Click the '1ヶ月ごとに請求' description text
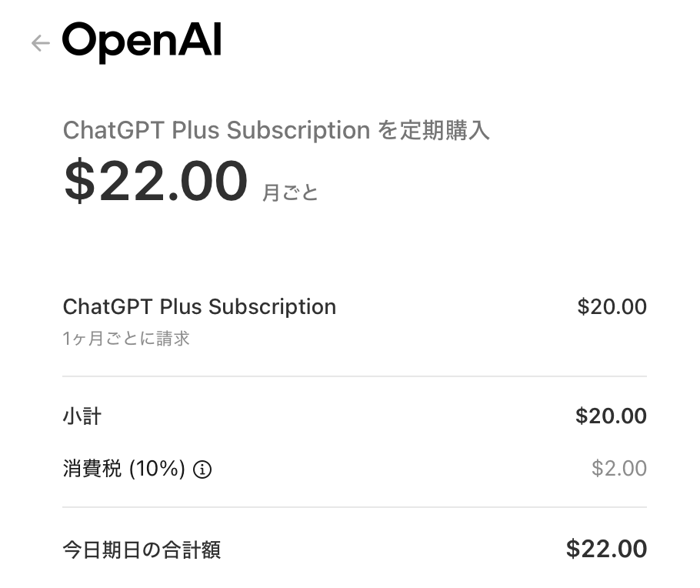 click(x=126, y=339)
